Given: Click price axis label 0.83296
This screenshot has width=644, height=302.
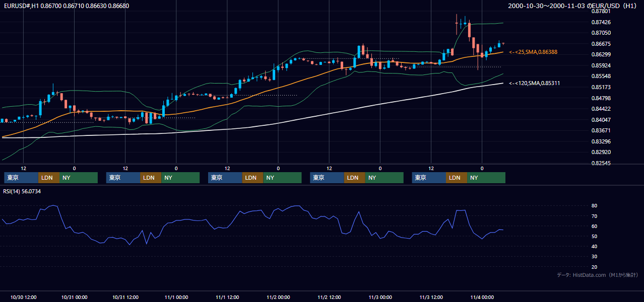Looking at the screenshot, I should [601, 141].
